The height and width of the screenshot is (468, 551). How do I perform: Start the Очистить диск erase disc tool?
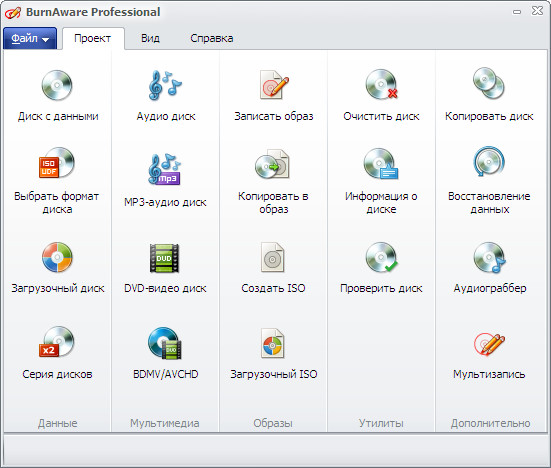[x=381, y=85]
